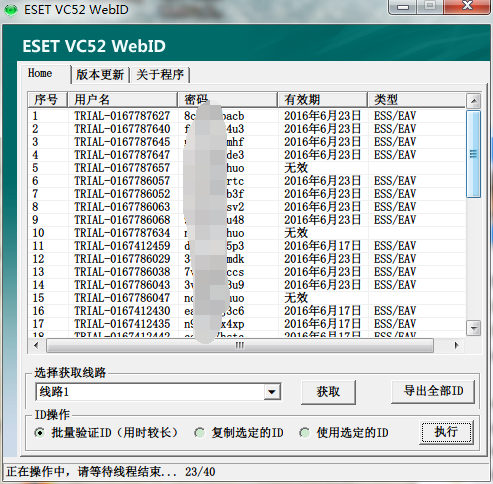Select row TRIAL-0167787647

click(x=247, y=155)
